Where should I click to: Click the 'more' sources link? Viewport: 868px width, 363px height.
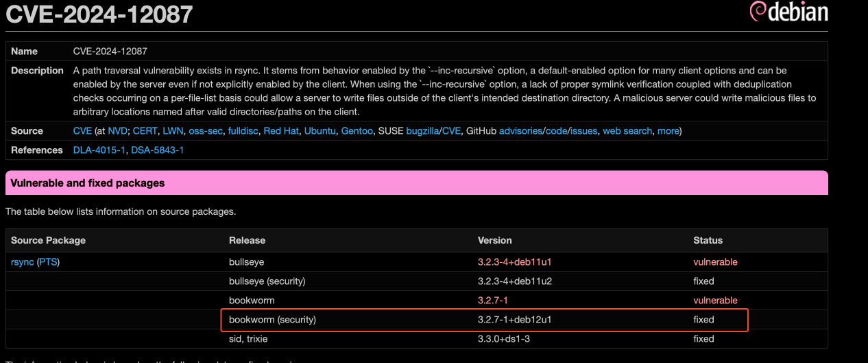[x=668, y=131]
